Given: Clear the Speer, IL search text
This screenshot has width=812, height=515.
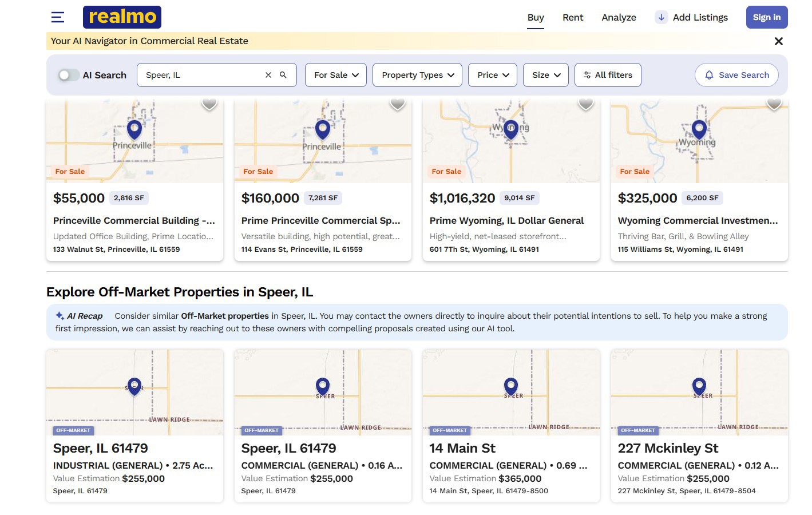Looking at the screenshot, I should coord(268,75).
